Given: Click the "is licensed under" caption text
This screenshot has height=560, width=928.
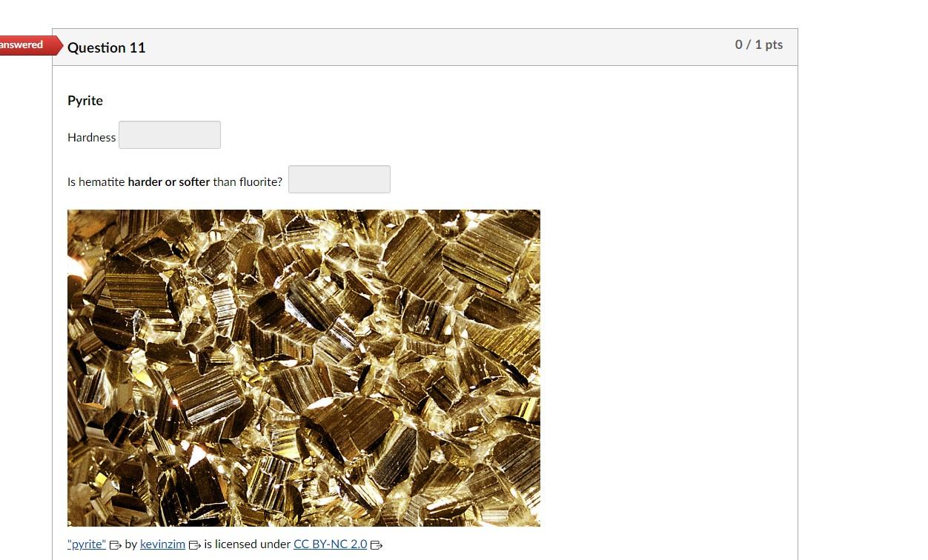Looking at the screenshot, I should tap(248, 544).
